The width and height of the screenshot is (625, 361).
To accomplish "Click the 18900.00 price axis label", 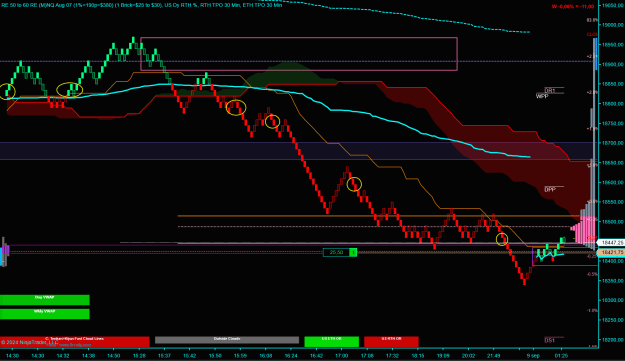I will point(613,64).
